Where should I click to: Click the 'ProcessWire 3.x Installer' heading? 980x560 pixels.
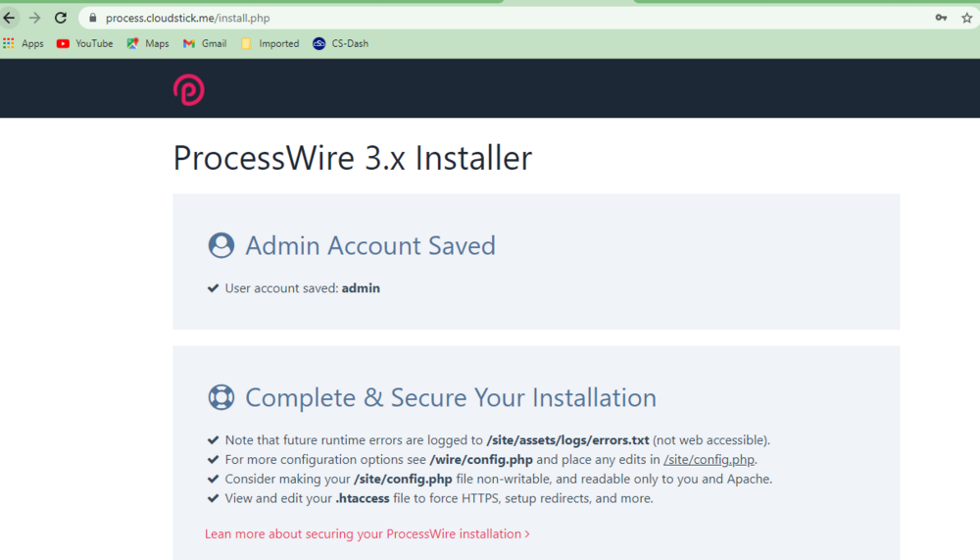pos(353,158)
